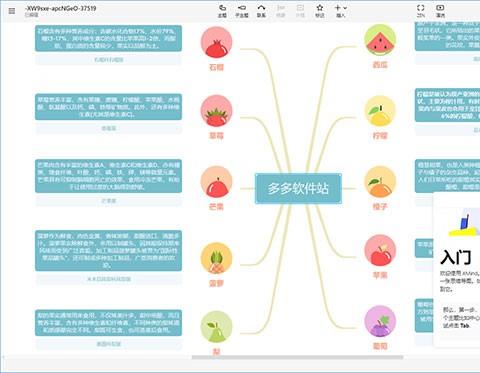The height and width of the screenshot is (373, 480).
Task: Select the pineapple (菠萝) topic image
Action: [216, 258]
